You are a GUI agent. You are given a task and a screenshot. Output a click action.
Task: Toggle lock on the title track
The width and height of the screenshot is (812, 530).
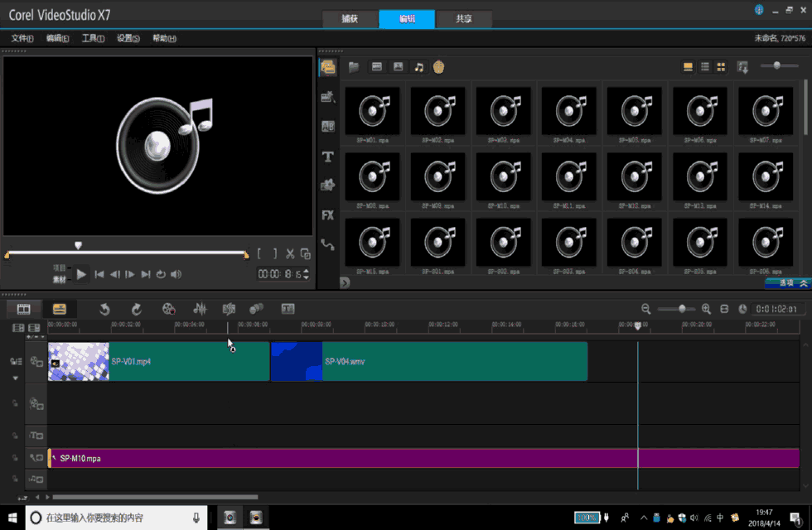click(x=15, y=436)
